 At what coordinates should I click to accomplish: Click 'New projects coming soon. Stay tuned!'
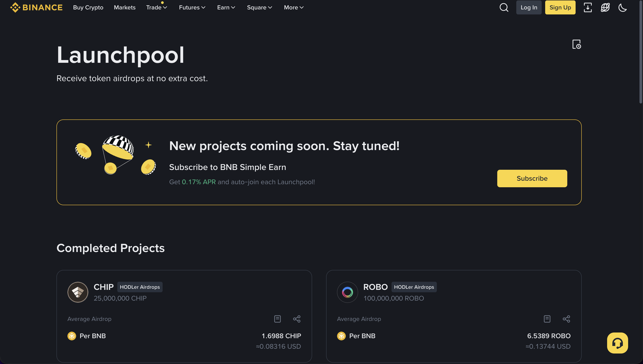(x=284, y=146)
